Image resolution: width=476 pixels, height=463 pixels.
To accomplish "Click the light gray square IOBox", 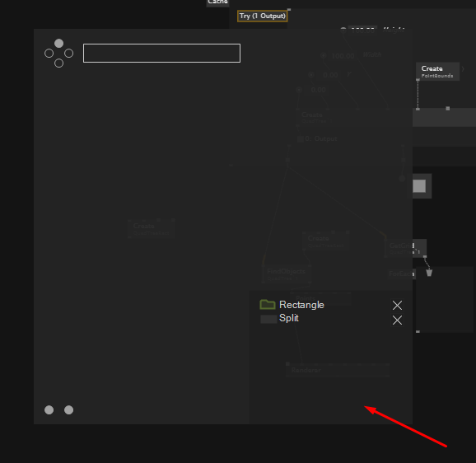I will pos(419,186).
